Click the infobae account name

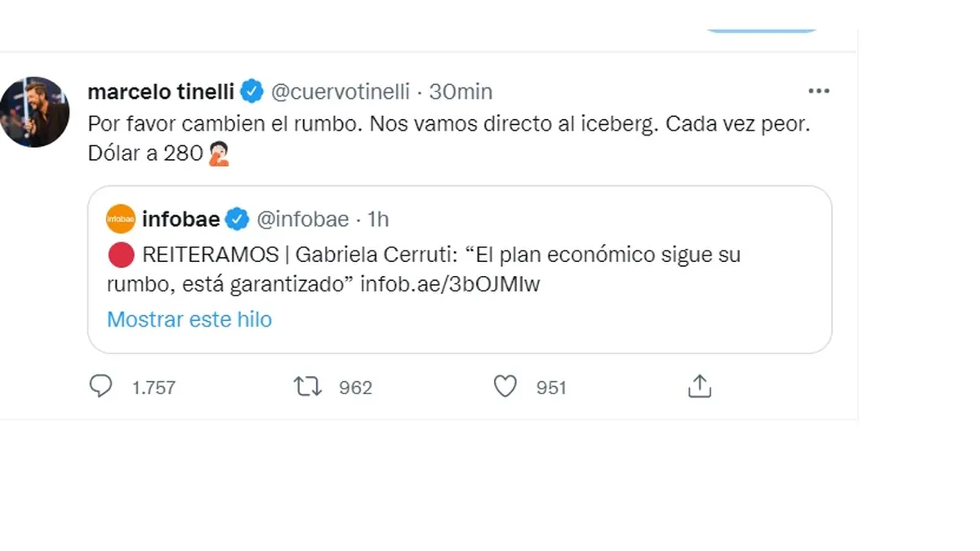180,219
